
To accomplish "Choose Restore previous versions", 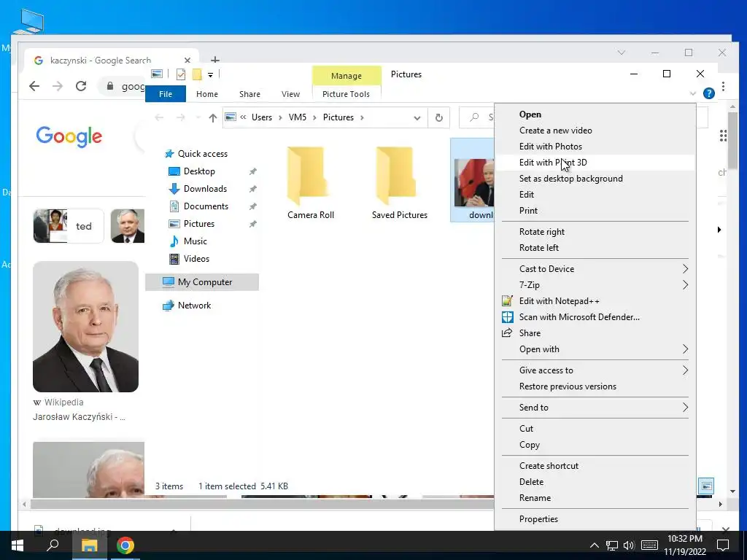I will pos(595,386).
